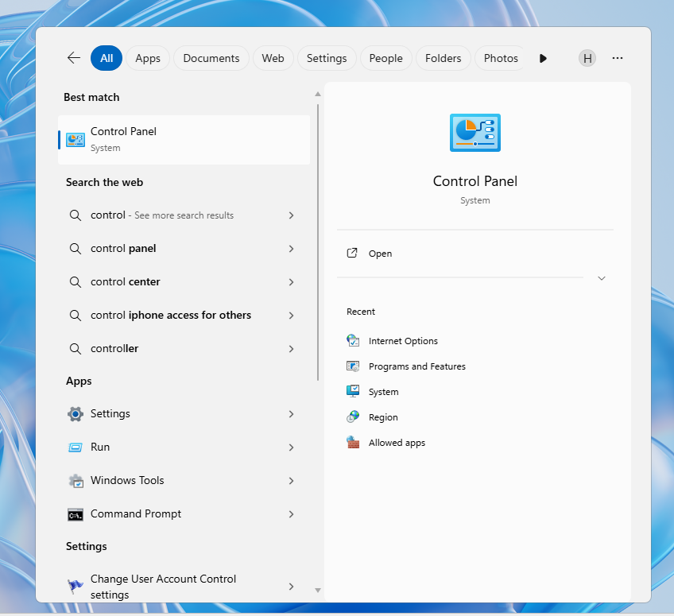Expand the 'control - See more search results' chevron

291,215
